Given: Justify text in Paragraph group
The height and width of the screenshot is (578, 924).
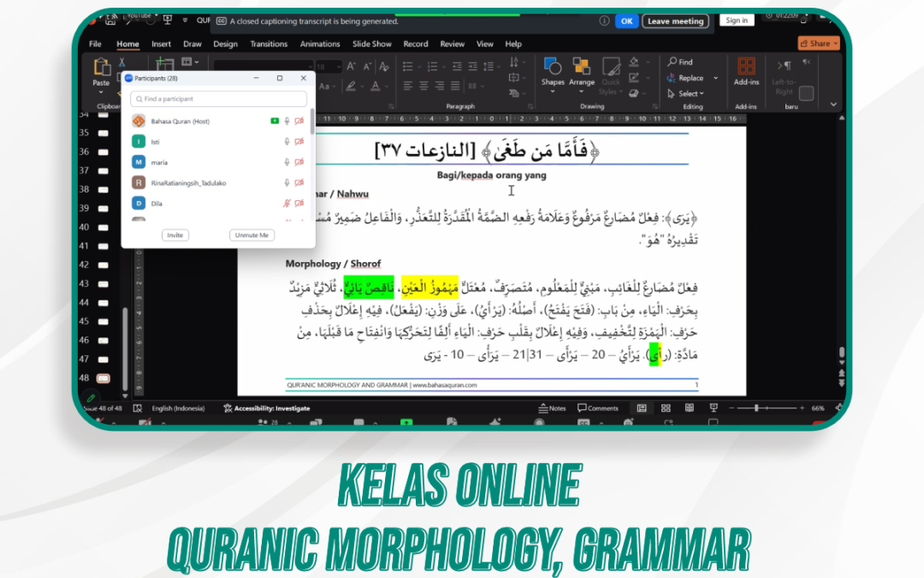Looking at the screenshot, I should coord(455,86).
